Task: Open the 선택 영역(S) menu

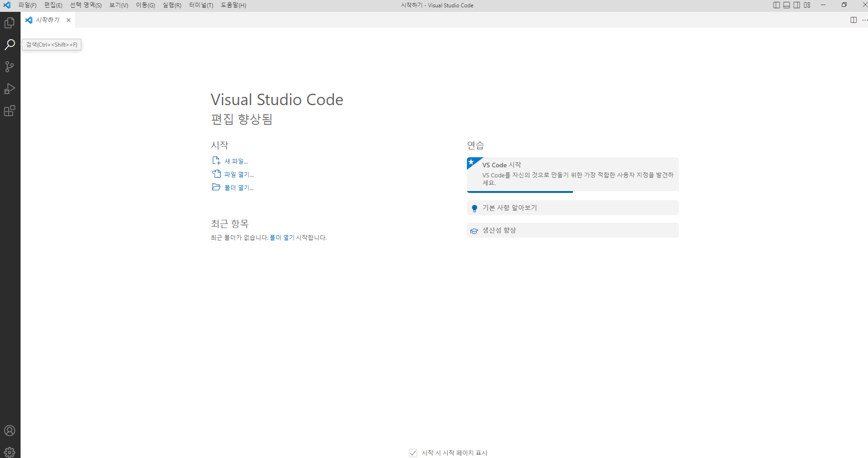Action: click(86, 5)
